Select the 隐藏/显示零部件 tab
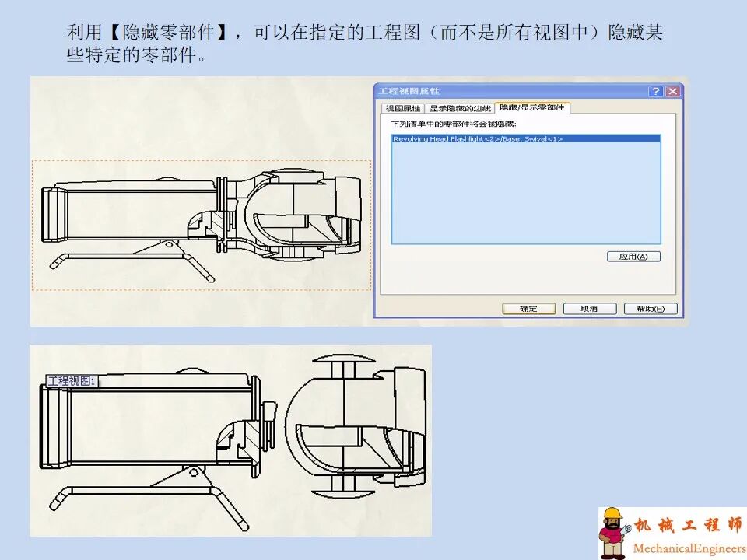This screenshot has height=560, width=747. click(x=531, y=110)
